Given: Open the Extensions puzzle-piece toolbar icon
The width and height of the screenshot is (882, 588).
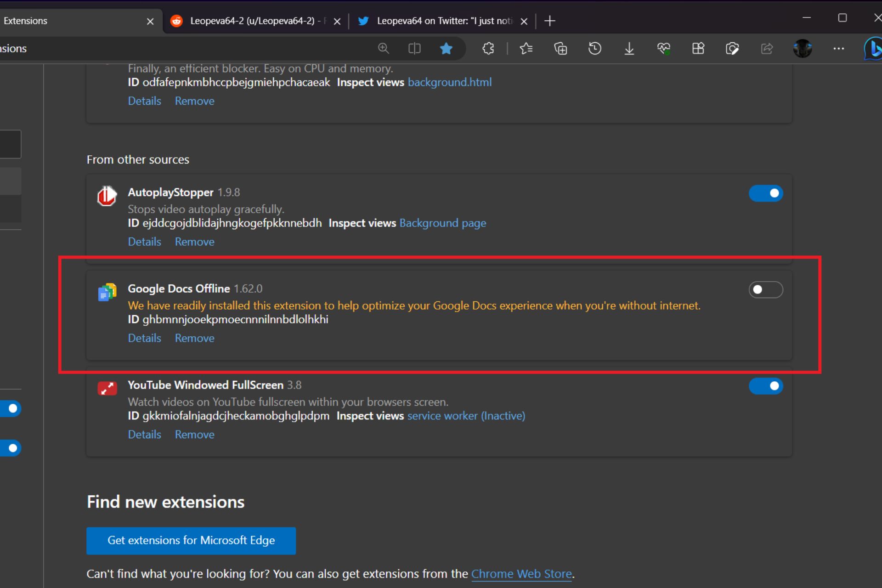Looking at the screenshot, I should (x=488, y=48).
